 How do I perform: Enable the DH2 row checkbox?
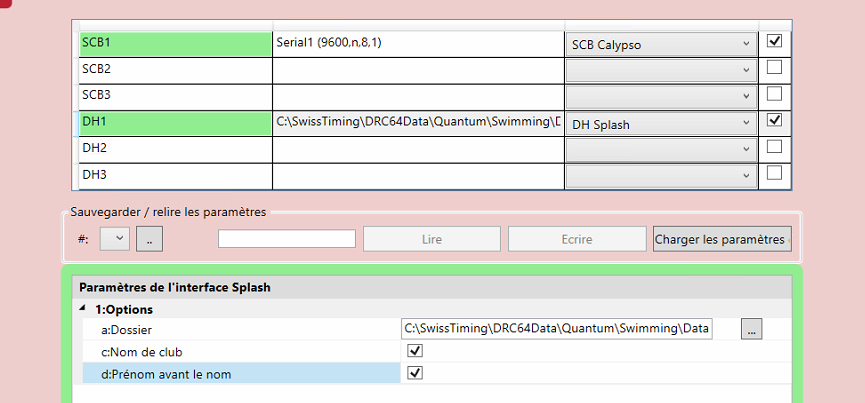pyautogui.click(x=774, y=147)
